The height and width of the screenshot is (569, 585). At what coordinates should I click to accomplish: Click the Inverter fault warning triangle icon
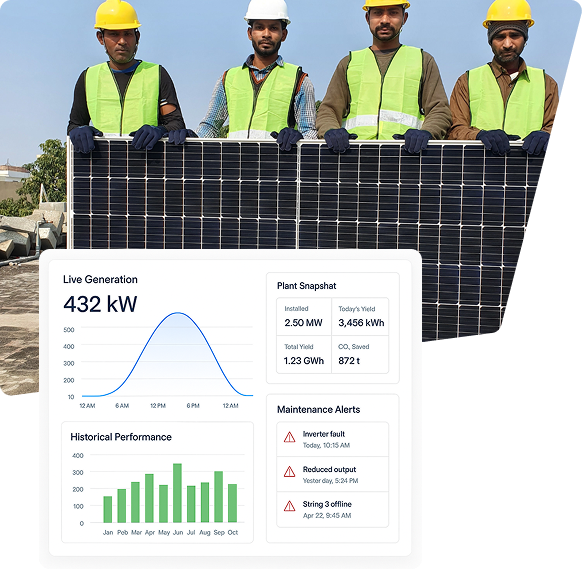pyautogui.click(x=290, y=437)
